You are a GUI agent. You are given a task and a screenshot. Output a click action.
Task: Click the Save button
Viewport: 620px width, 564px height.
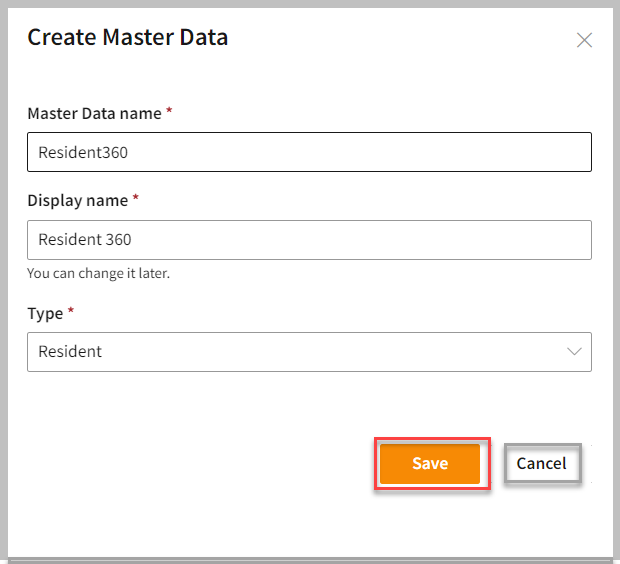pos(430,463)
